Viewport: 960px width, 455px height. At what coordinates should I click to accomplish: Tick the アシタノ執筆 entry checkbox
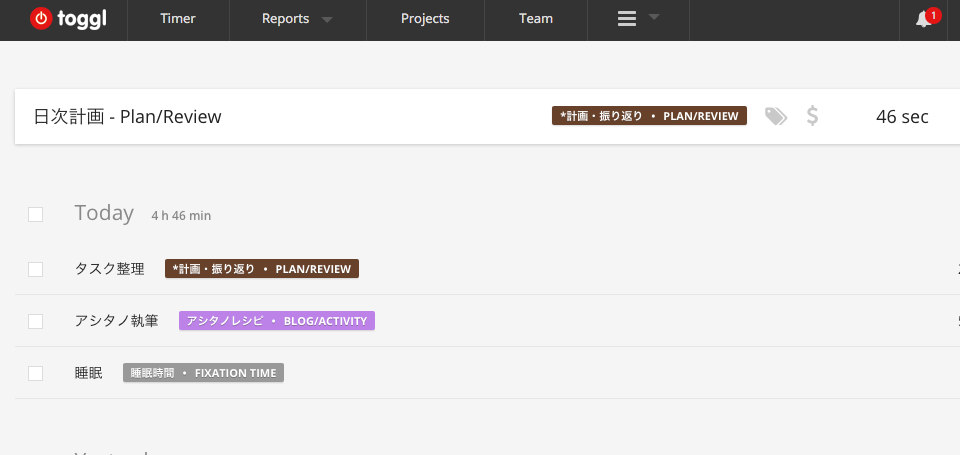pyautogui.click(x=36, y=321)
